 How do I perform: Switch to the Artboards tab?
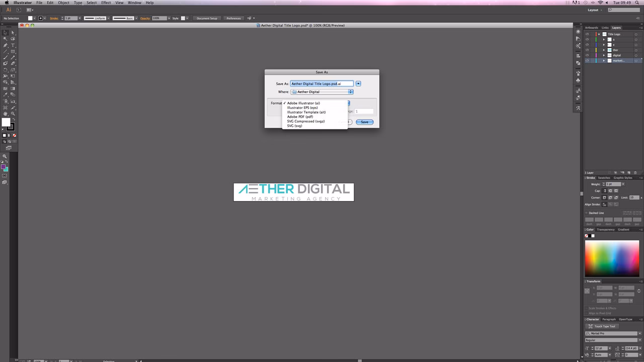point(591,28)
